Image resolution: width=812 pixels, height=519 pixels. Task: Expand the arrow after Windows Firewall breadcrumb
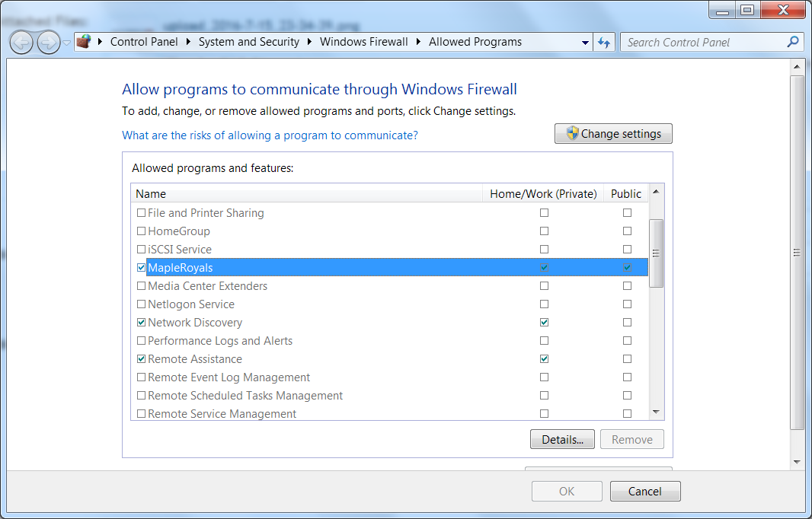(x=418, y=42)
